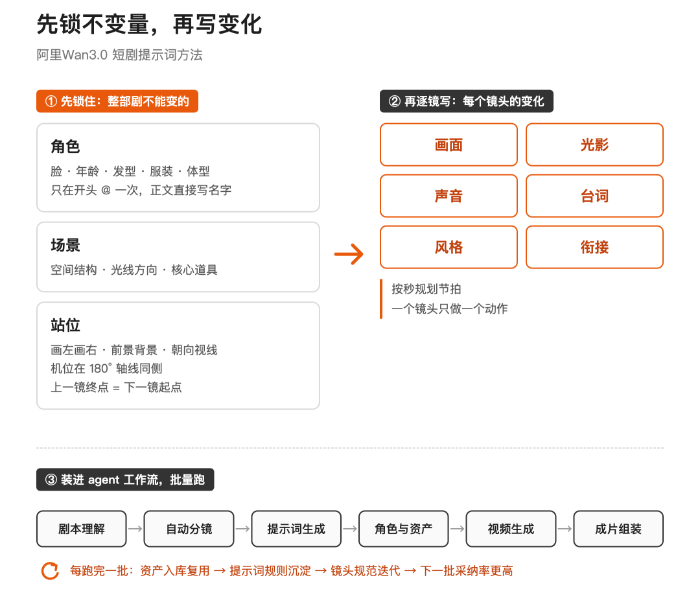Click the orange text 每跑完一批：
The image size is (700, 593).
[x=102, y=571]
